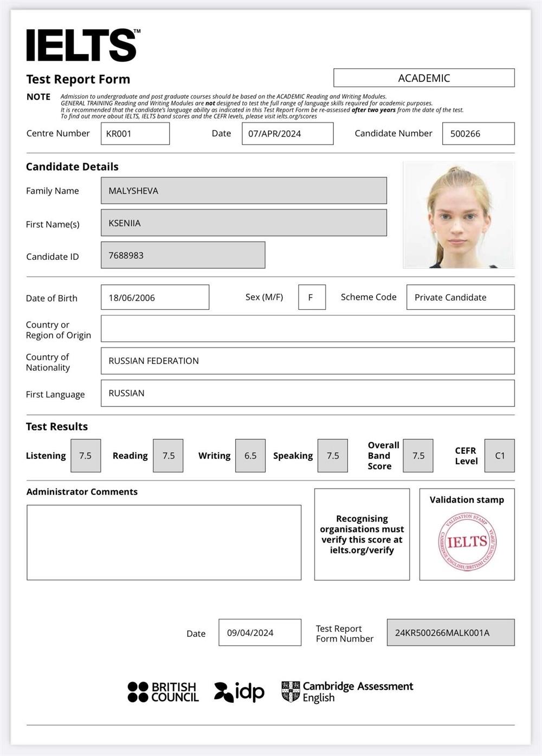Click the ACADEMIC module box

[424, 78]
